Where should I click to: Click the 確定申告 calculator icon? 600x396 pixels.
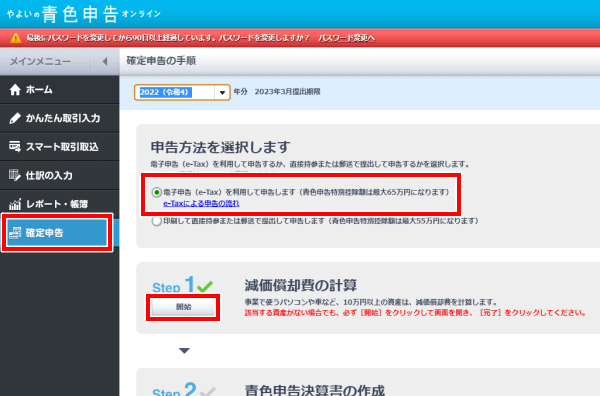(x=15, y=233)
